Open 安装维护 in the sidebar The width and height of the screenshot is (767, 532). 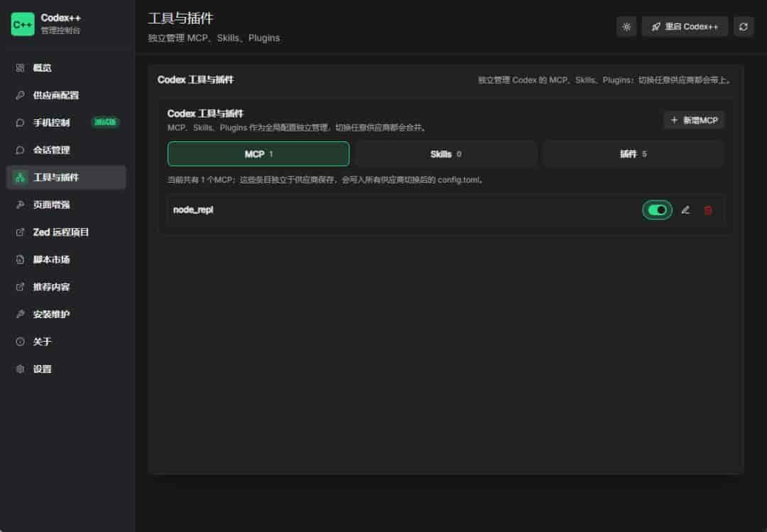tap(66, 315)
